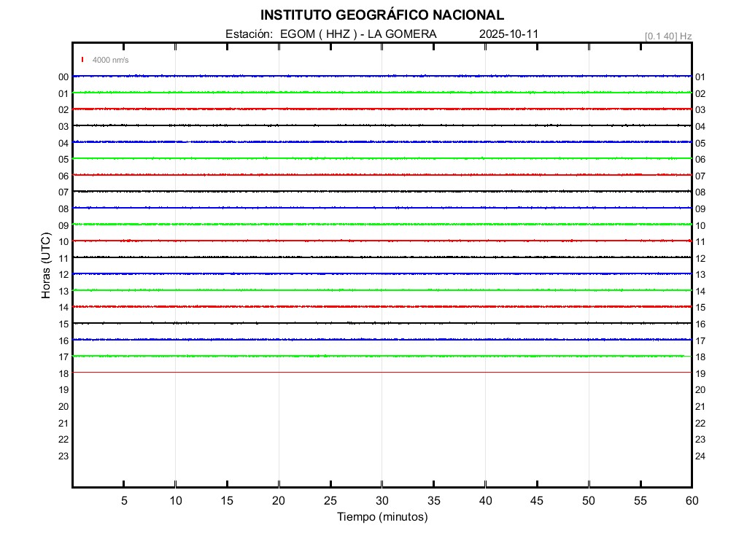
Task: Click the 45 minute tick label
Action: [x=537, y=501]
